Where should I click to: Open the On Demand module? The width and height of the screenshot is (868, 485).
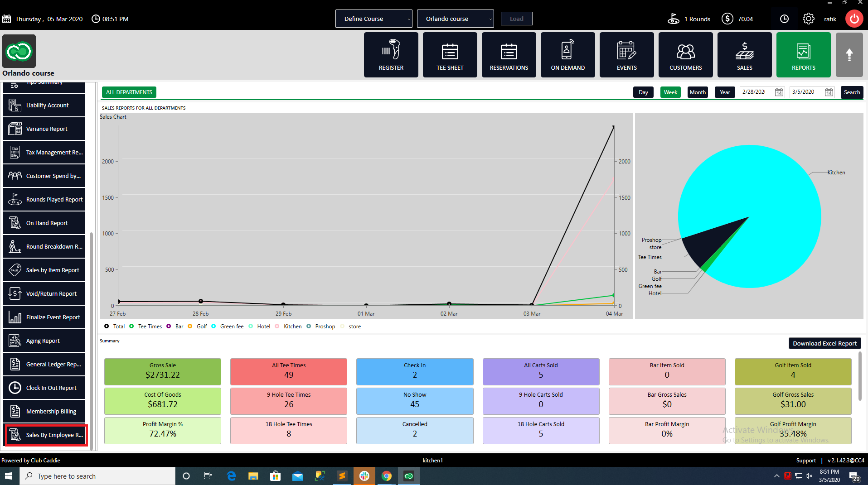(x=567, y=54)
